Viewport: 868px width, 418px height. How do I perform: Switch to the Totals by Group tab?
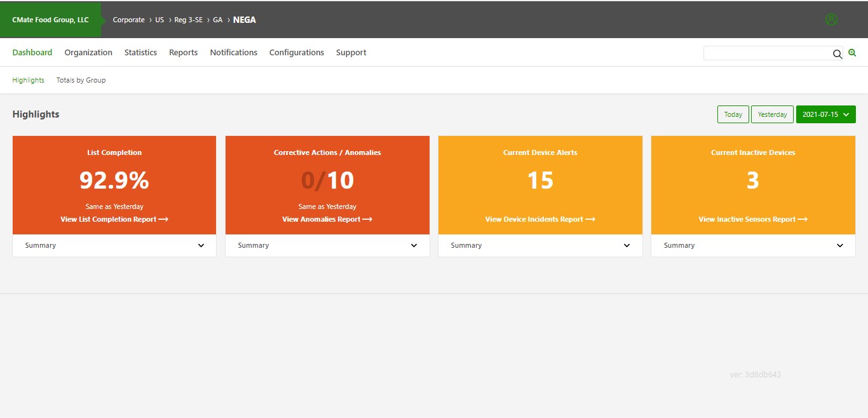tap(81, 80)
